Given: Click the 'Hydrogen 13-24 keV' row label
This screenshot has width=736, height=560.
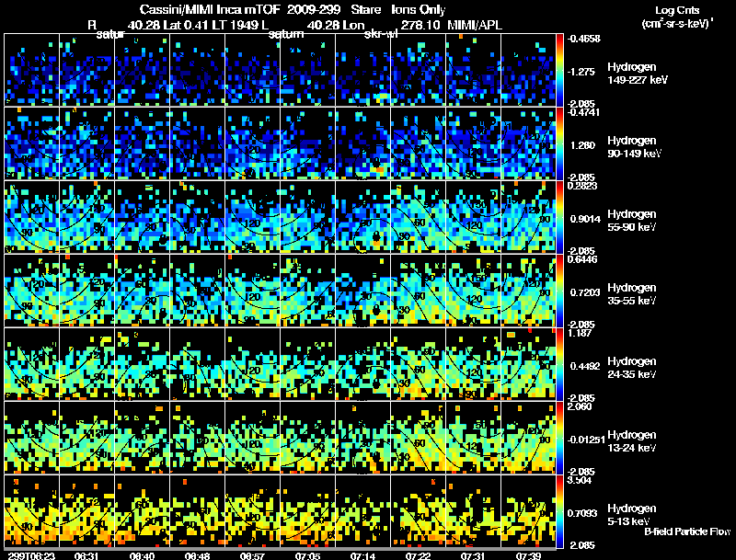Looking at the screenshot, I should pyautogui.click(x=632, y=441).
